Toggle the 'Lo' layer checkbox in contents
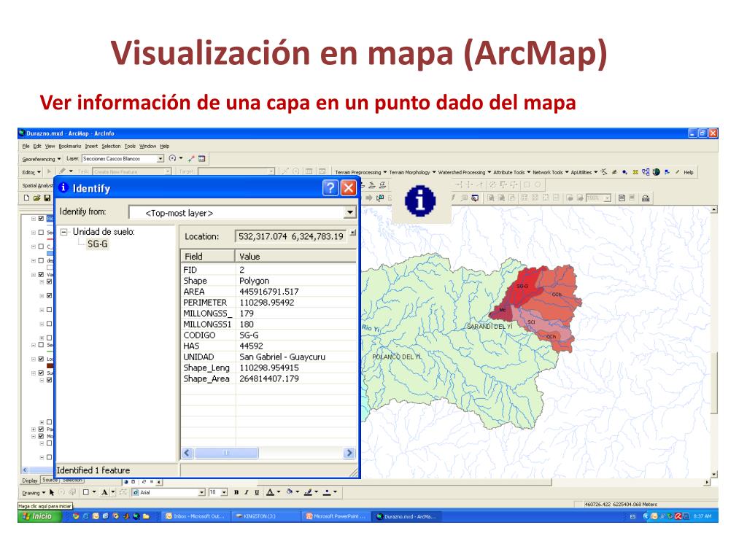Screen dimensions: 747x560 [x=41, y=359]
